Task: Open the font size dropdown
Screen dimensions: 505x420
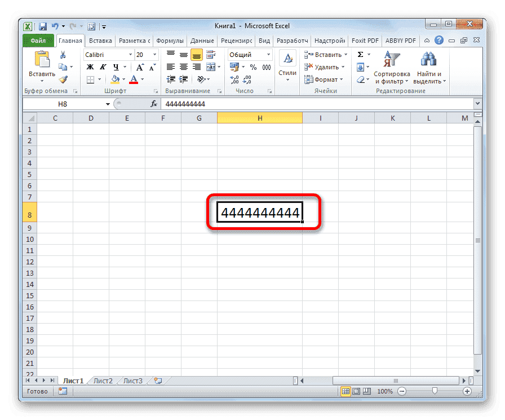Action: click(x=154, y=55)
